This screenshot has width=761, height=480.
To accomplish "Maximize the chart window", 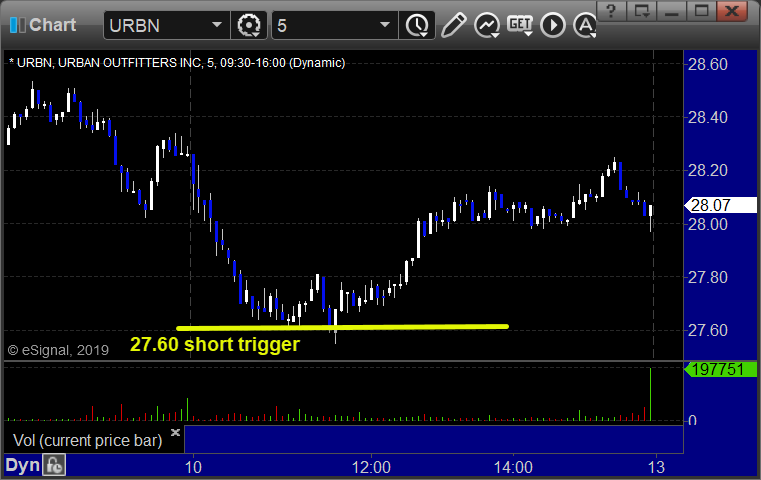I will [701, 10].
